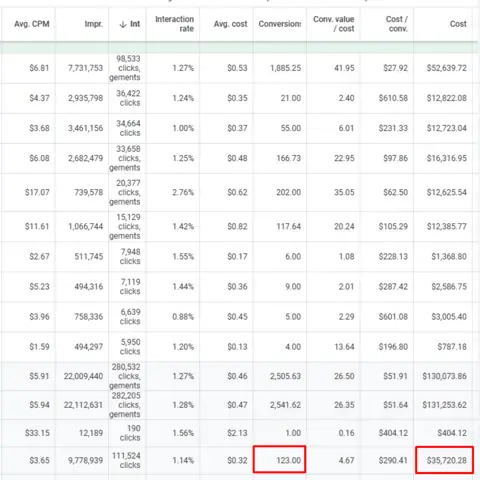480x480 pixels.
Task: Sort by the Interaction rate column header
Action: point(174,24)
